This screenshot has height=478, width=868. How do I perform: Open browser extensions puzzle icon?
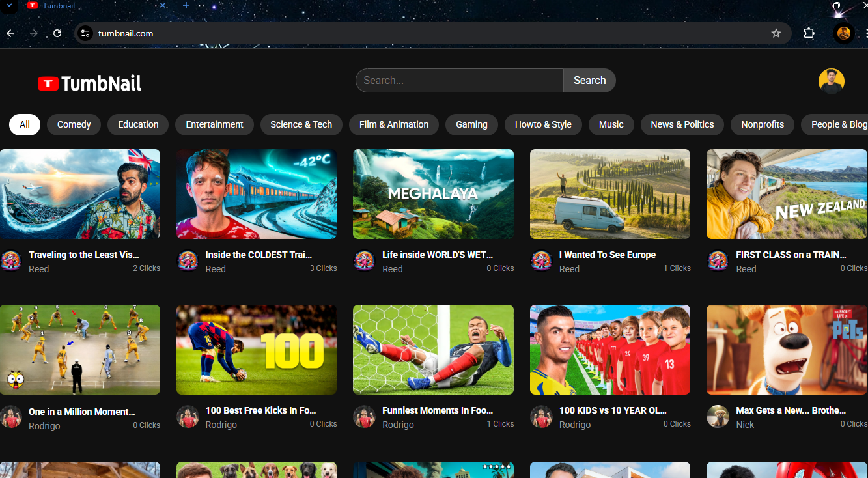(809, 33)
